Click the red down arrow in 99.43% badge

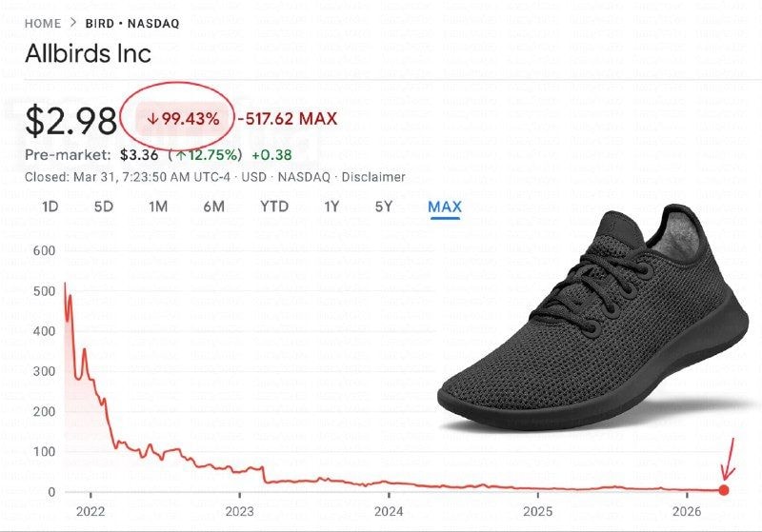(151, 120)
